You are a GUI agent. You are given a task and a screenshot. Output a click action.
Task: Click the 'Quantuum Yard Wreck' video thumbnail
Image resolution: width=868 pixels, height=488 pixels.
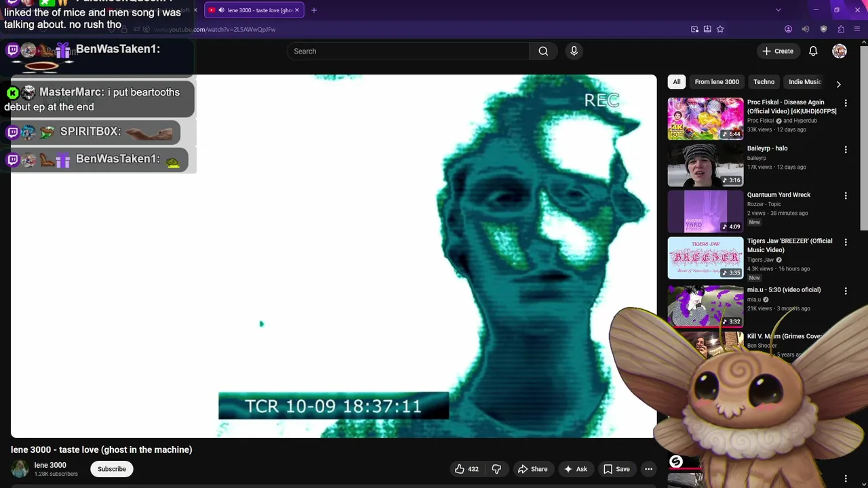705,211
